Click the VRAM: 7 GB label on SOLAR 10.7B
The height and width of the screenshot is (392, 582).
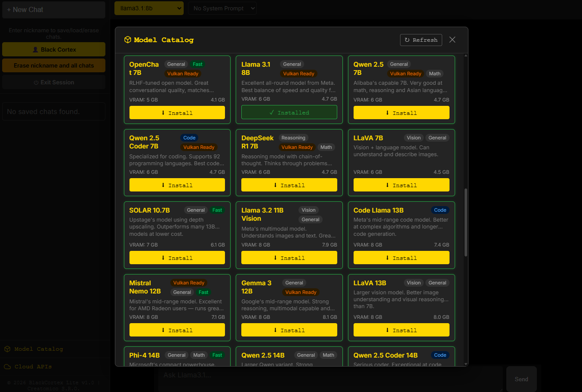pyautogui.click(x=144, y=245)
